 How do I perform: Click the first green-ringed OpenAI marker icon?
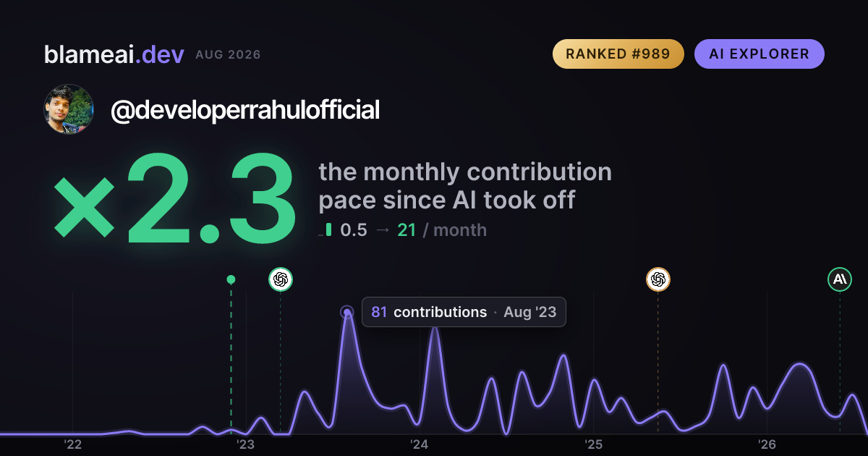click(x=281, y=279)
